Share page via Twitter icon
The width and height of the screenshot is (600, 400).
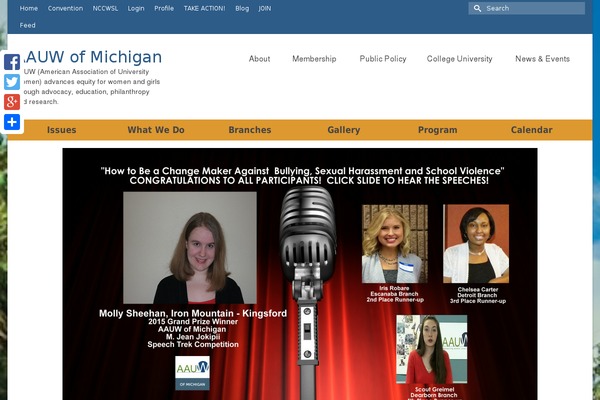(12, 82)
